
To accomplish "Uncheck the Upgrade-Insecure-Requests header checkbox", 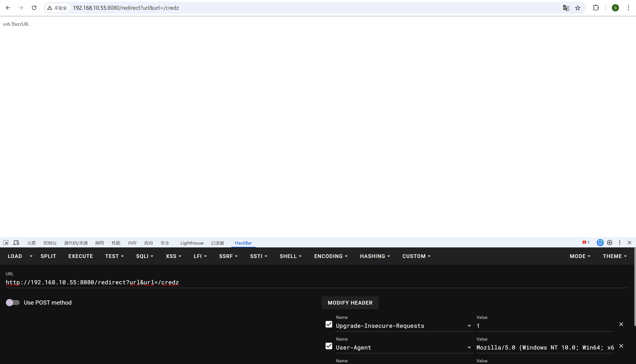I will [329, 324].
